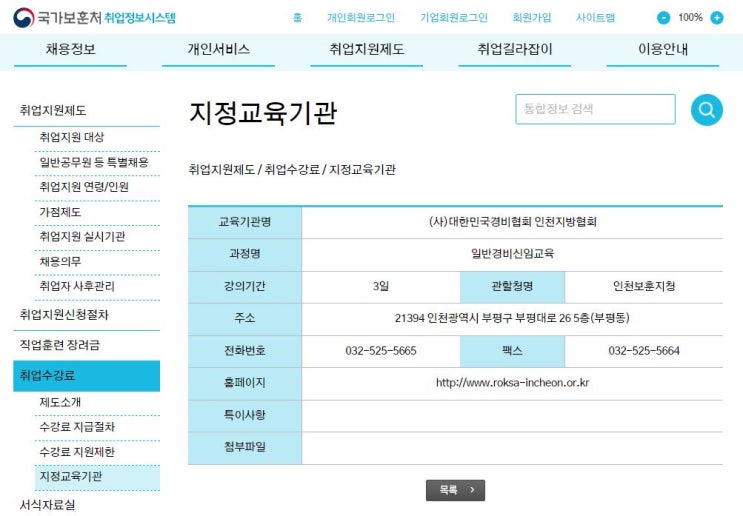Select 수강료 지원제한 sidebar item
The width and height of the screenshot is (743, 516).
77,452
